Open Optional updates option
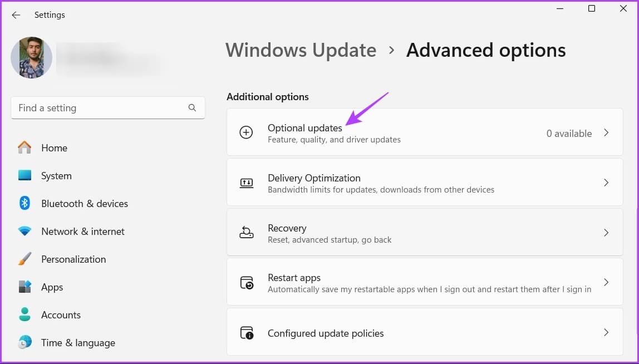The width and height of the screenshot is (639, 364). 425,132
